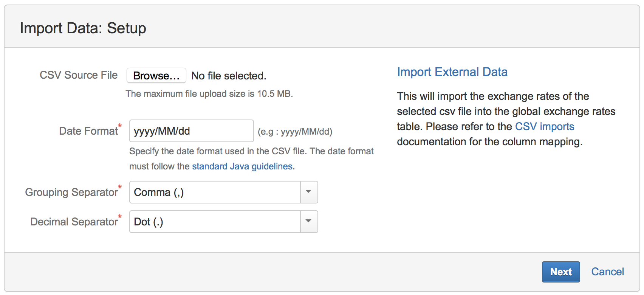Screen dimensions: 644x295
Task: Click the Cancel link
Action: [607, 272]
